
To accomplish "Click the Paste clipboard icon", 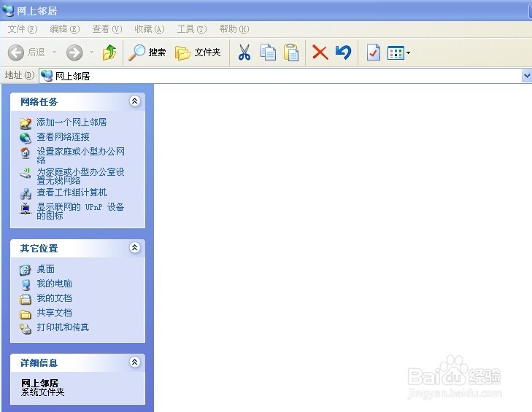I will [x=290, y=53].
